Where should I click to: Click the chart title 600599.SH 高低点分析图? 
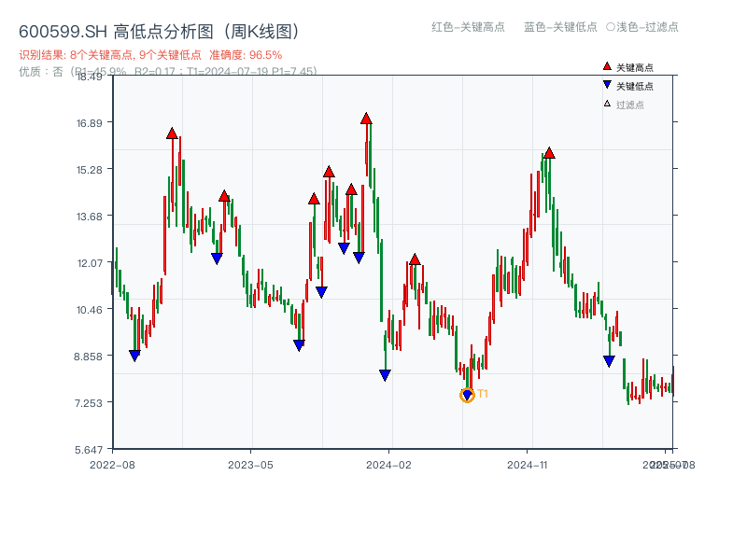tap(159, 31)
